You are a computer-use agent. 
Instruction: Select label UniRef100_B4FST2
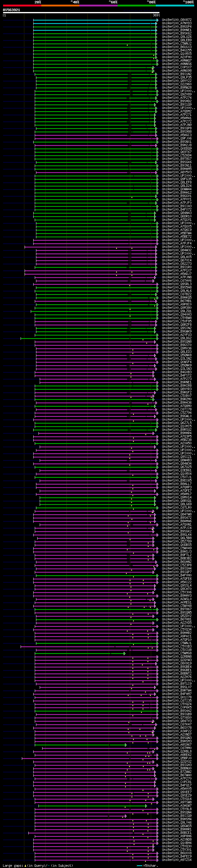[x=177, y=375]
